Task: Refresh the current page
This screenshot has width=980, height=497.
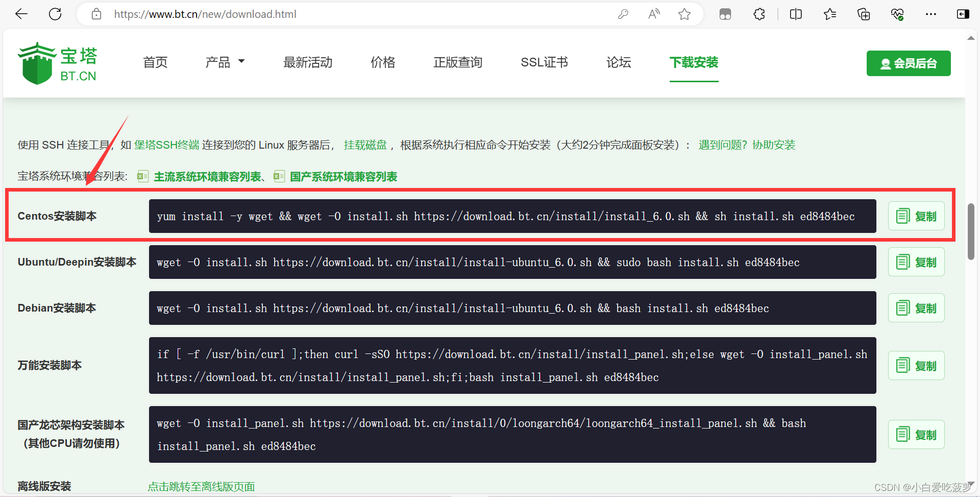Action: (55, 14)
